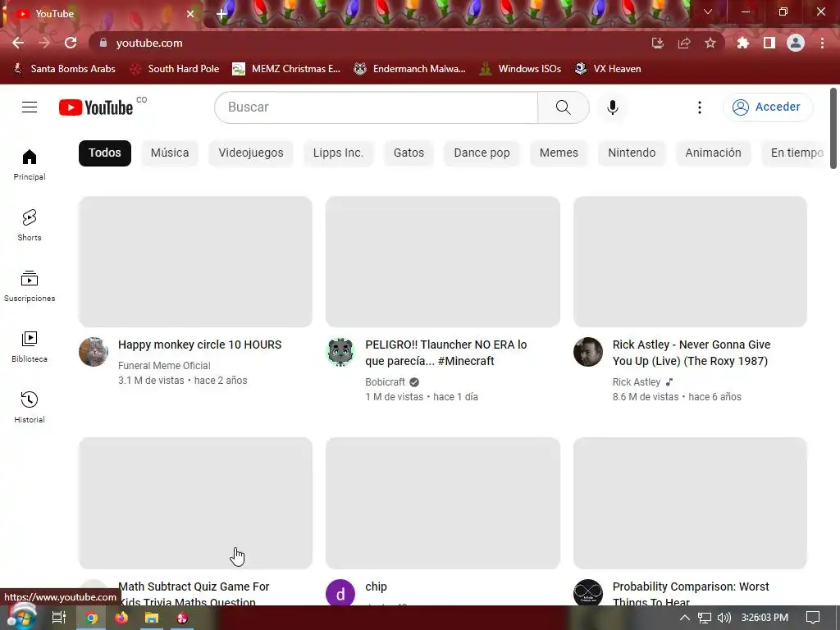Select the Música filter chip

coord(170,153)
